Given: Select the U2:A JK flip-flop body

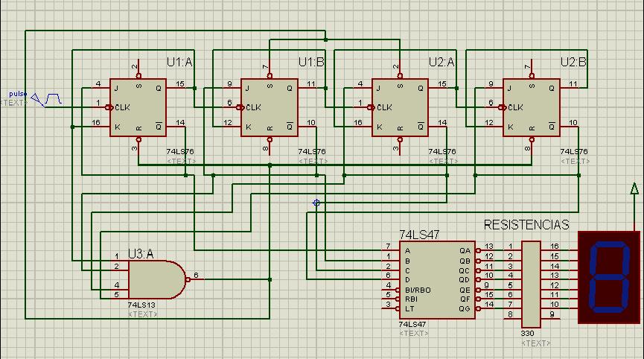Looking at the screenshot, I should [x=400, y=107].
